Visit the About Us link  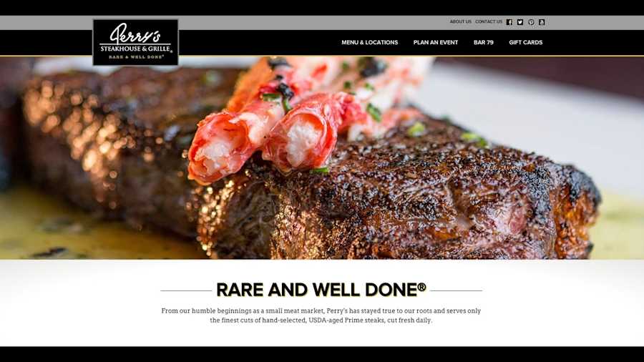point(460,21)
